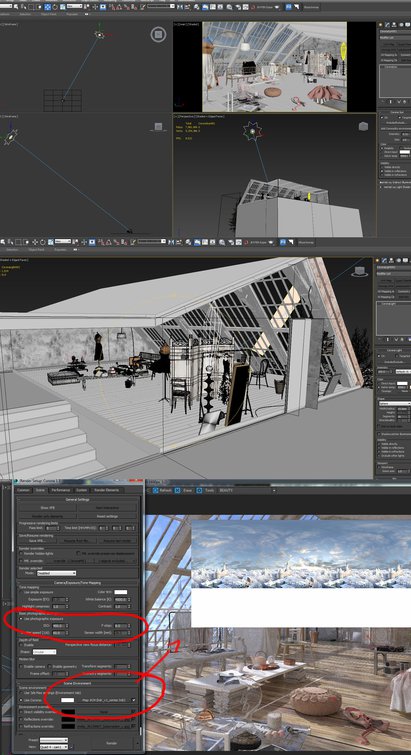Click the ISO value input field
Screen dimensions: 411x755
coord(58,625)
